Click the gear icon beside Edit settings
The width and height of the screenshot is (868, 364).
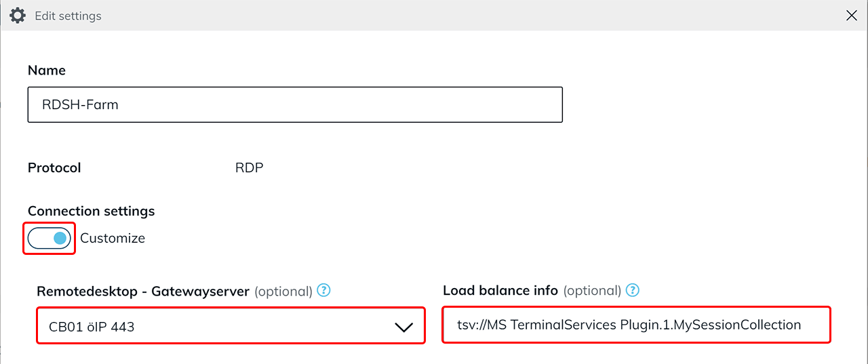(x=18, y=16)
